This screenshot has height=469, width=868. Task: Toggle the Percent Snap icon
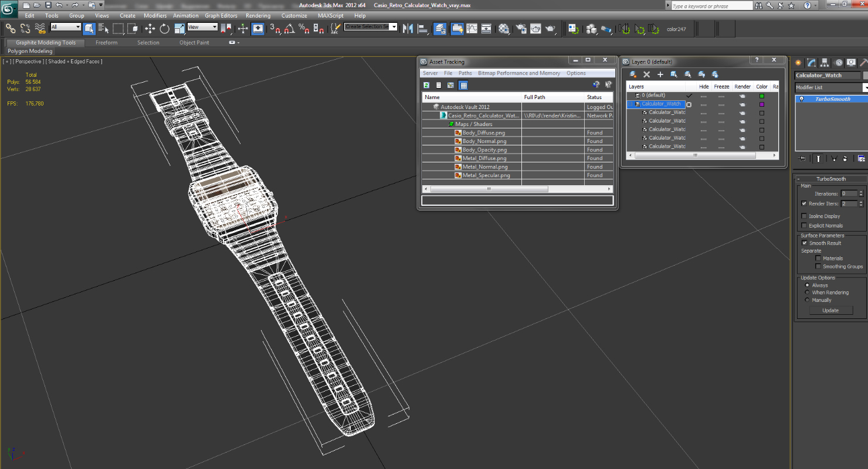[x=304, y=28]
